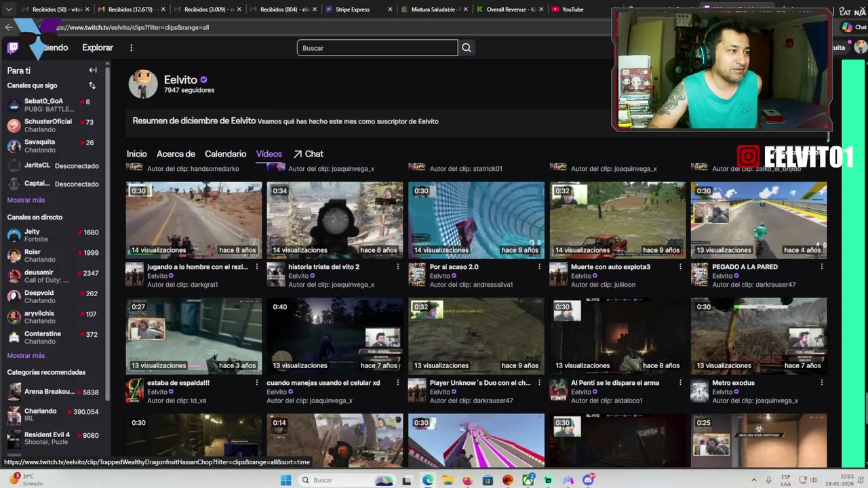Click the browser back arrow

8,27
